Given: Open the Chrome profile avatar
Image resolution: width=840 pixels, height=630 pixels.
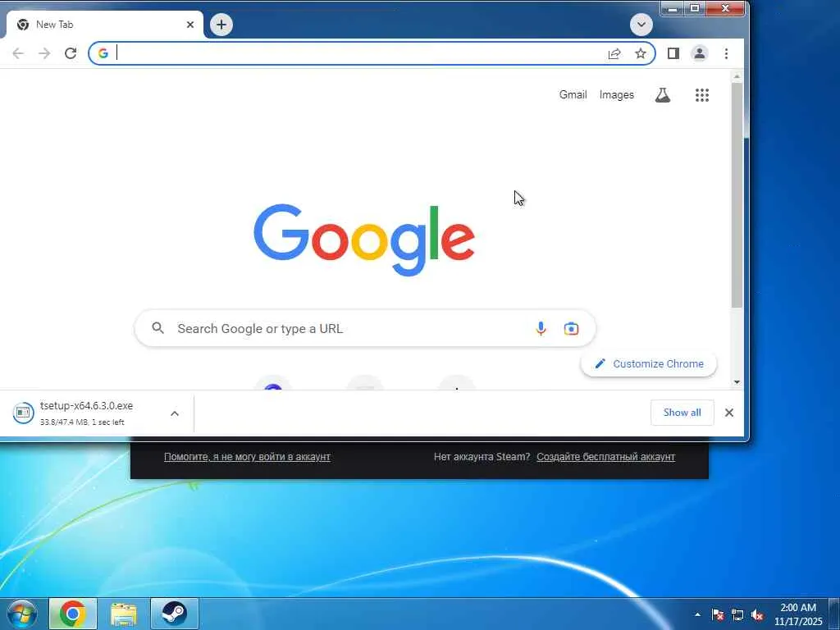Looking at the screenshot, I should [x=699, y=53].
